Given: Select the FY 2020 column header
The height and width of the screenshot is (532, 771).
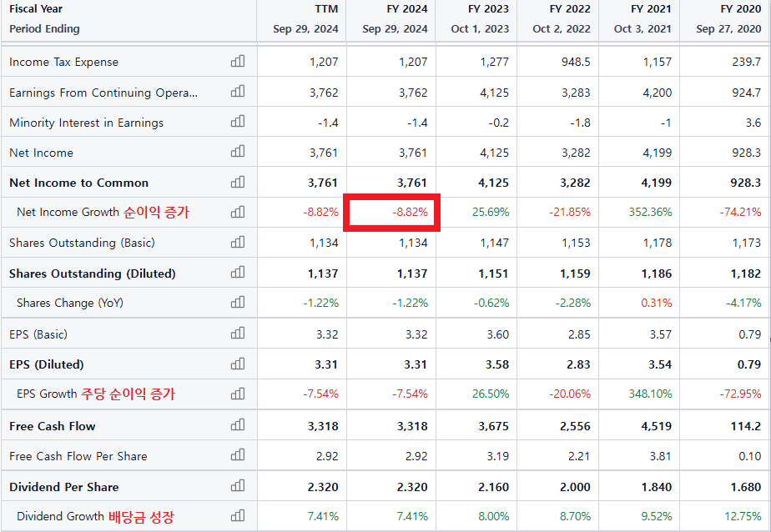Looking at the screenshot, I should 740,9.
